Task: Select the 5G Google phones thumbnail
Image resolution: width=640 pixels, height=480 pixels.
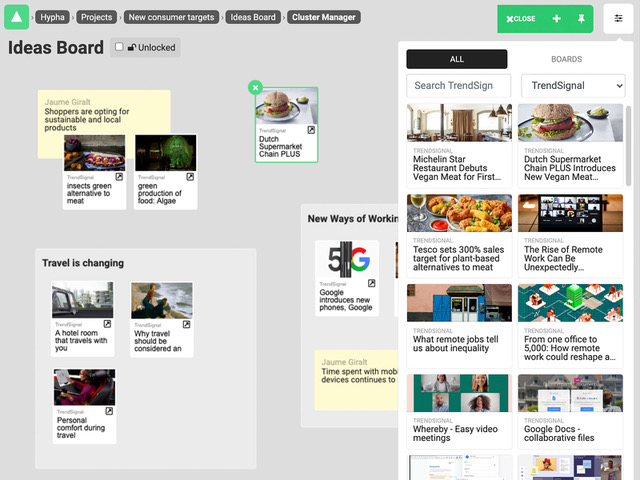Action: (x=347, y=259)
